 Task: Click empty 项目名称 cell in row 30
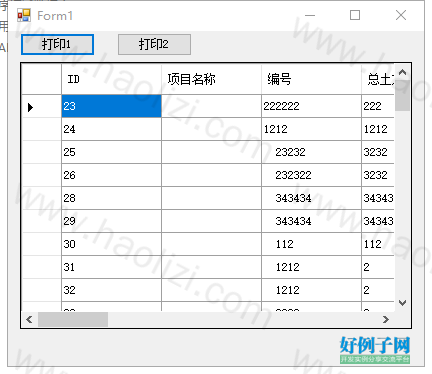211,244
